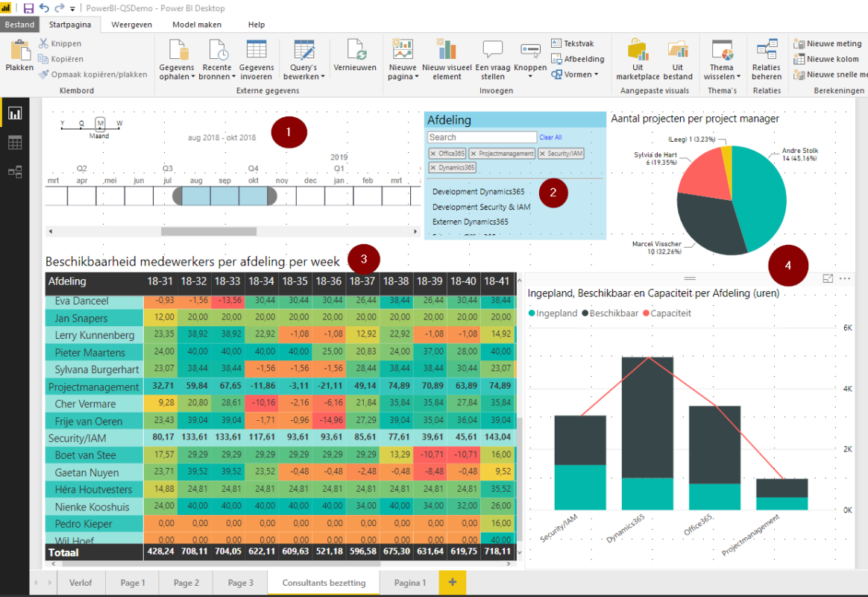Viewport: 868px width, 597px height.
Task: Switch to the Weergeven ribbon tab
Action: tap(131, 24)
